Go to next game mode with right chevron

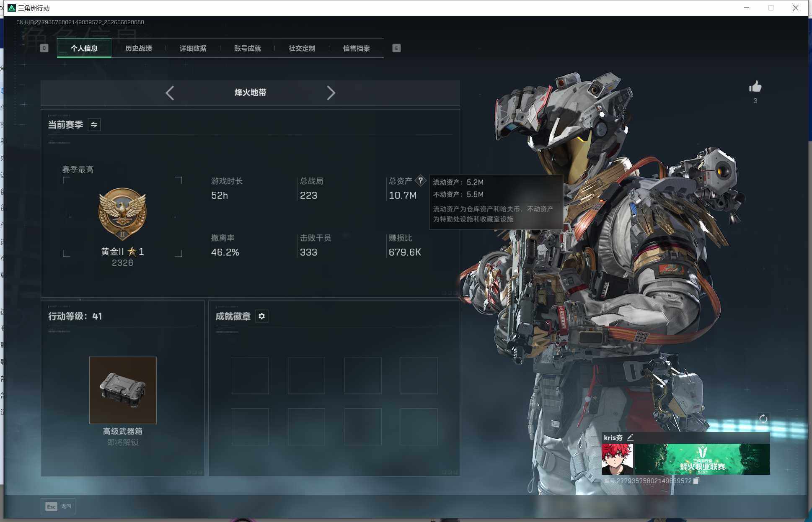[331, 93]
